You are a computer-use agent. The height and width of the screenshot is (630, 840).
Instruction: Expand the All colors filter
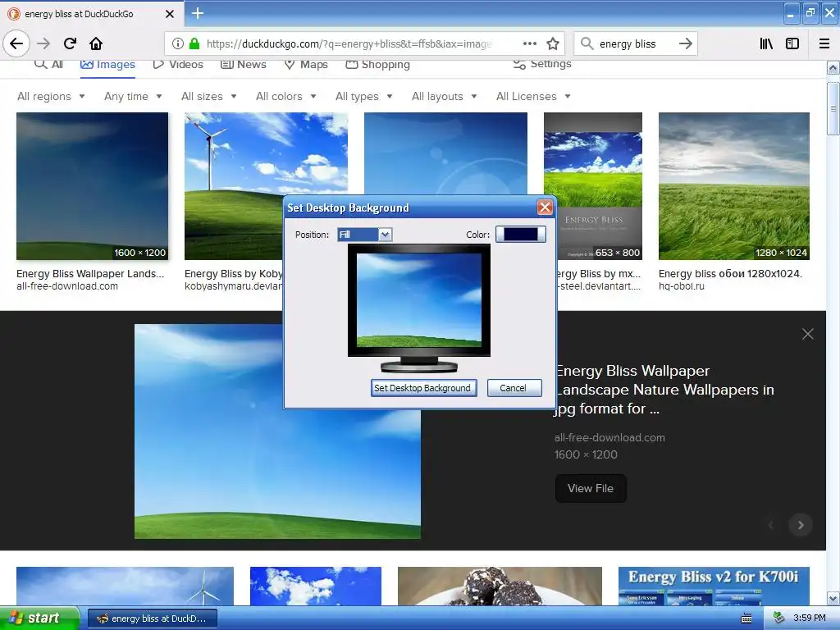click(x=286, y=97)
